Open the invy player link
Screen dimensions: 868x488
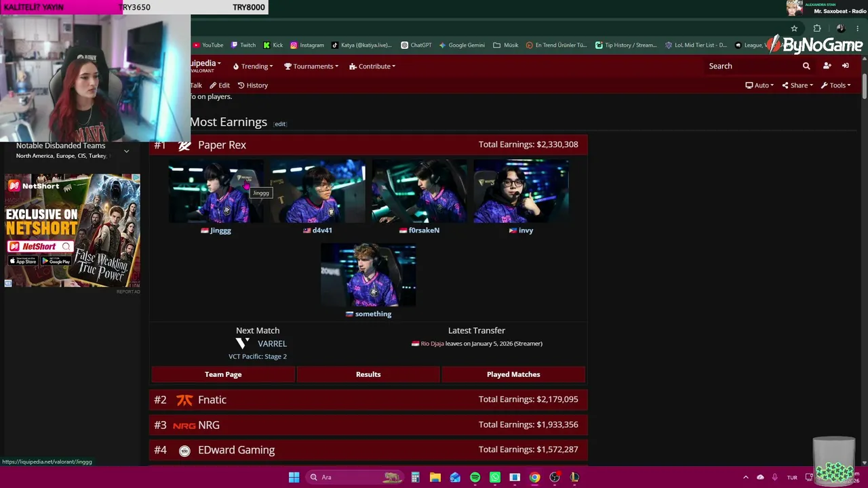(x=526, y=230)
